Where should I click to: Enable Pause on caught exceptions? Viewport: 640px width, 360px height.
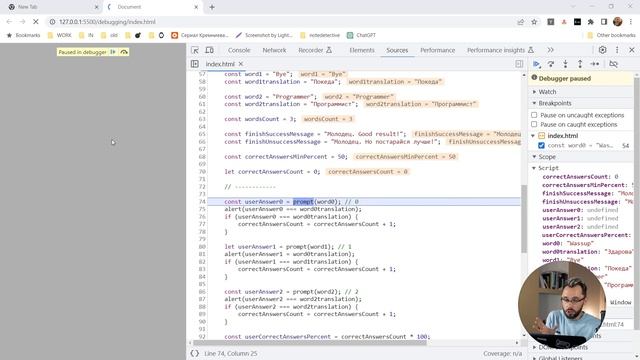coord(534,124)
